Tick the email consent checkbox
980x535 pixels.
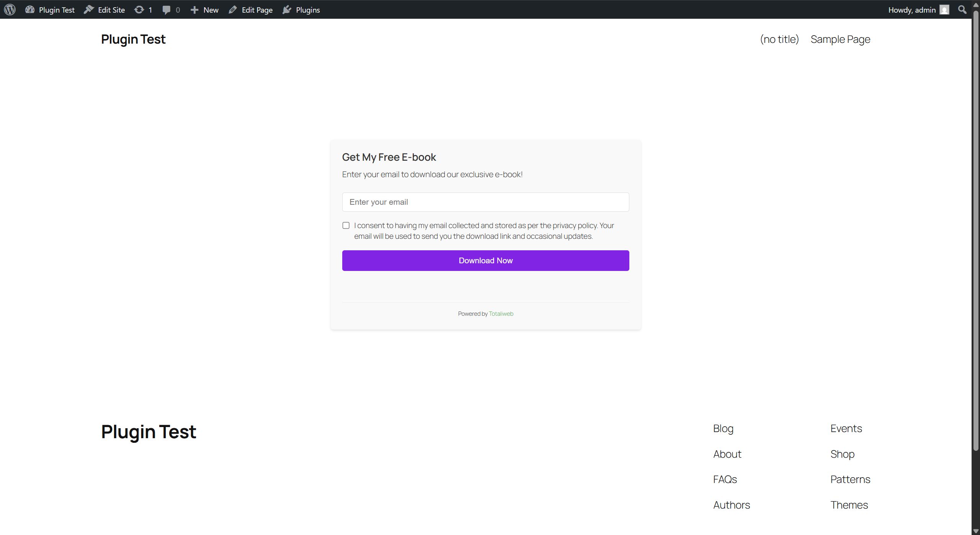(x=346, y=225)
